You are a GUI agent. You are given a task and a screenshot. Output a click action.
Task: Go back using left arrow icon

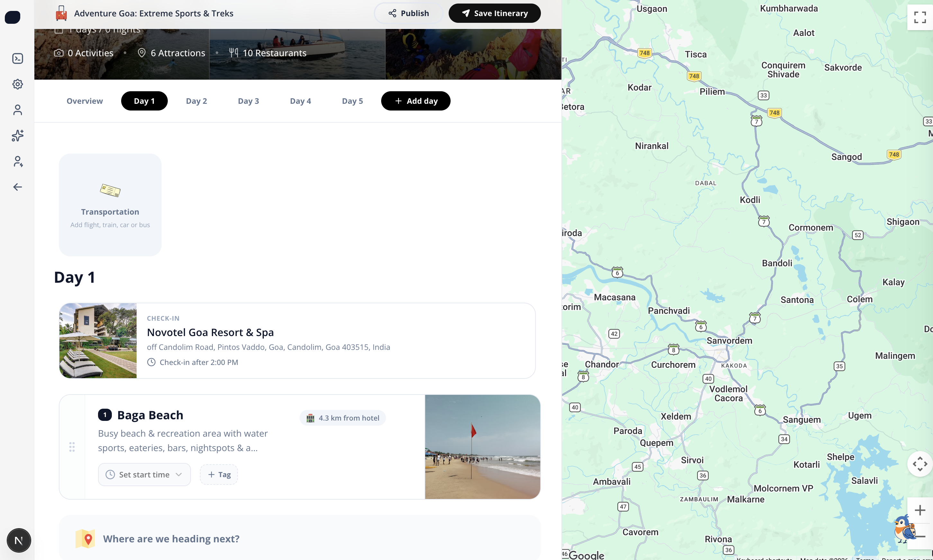pos(18,187)
